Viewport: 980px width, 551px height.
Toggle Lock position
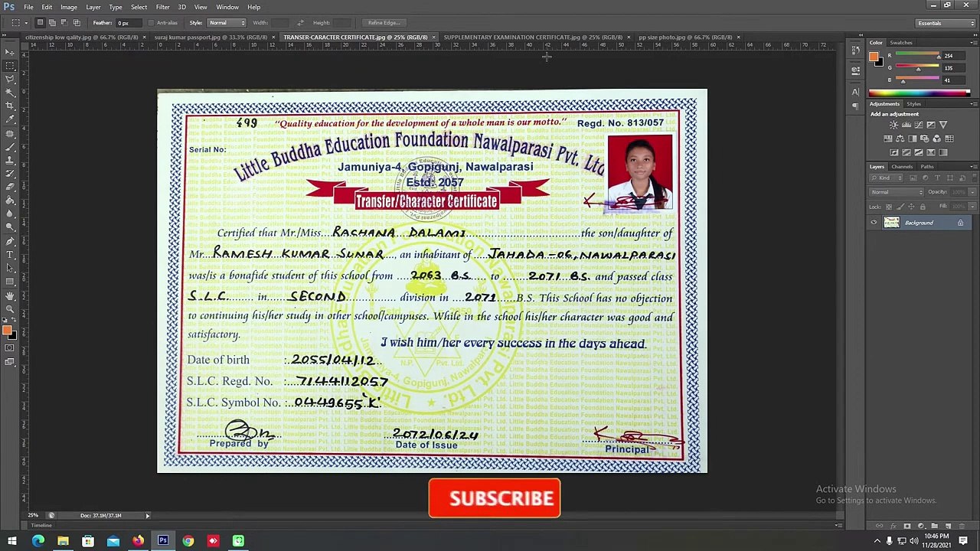click(911, 207)
